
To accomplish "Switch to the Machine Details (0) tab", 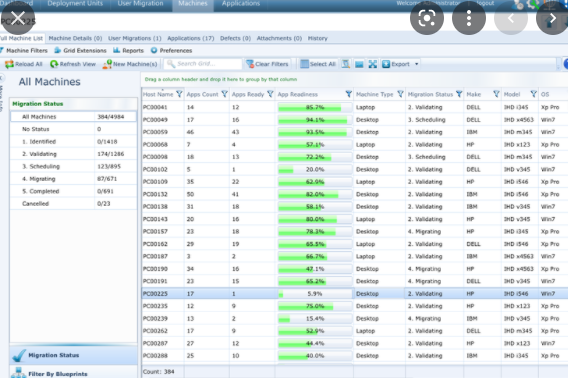I will tap(75, 38).
